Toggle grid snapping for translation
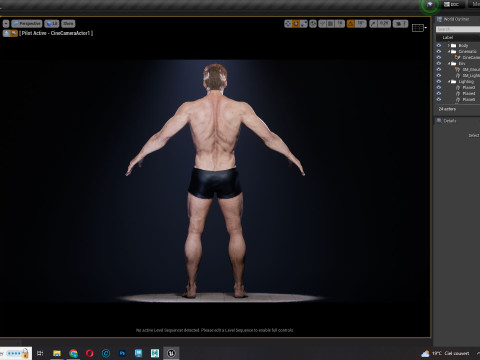The height and width of the screenshot is (360, 480). click(x=330, y=24)
